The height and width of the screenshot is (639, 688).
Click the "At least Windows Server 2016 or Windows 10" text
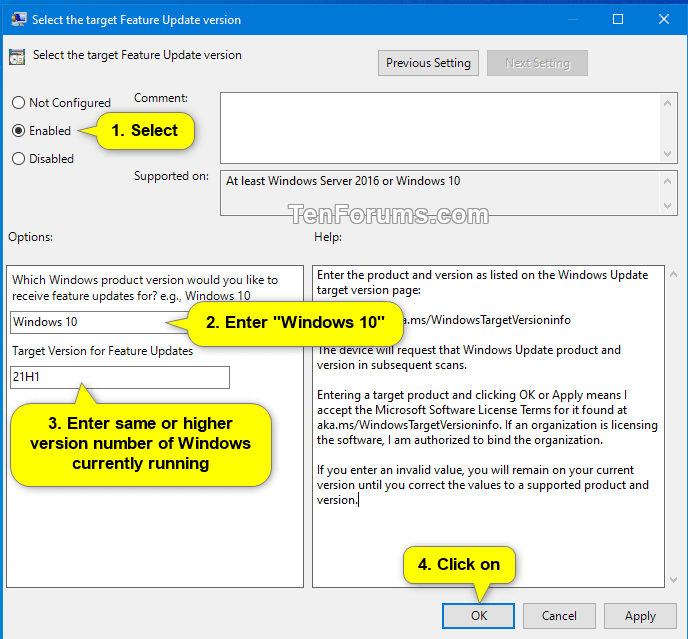coord(343,181)
